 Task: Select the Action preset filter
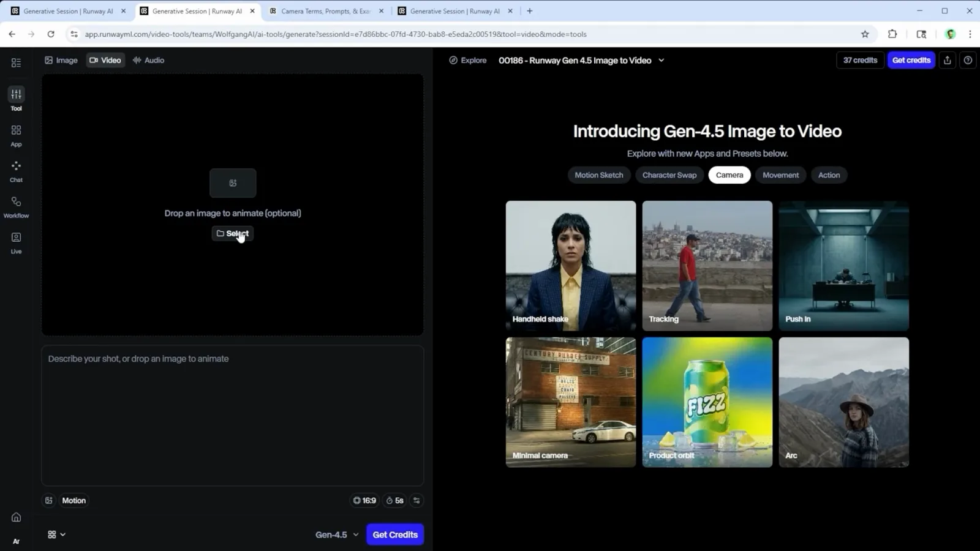829,175
